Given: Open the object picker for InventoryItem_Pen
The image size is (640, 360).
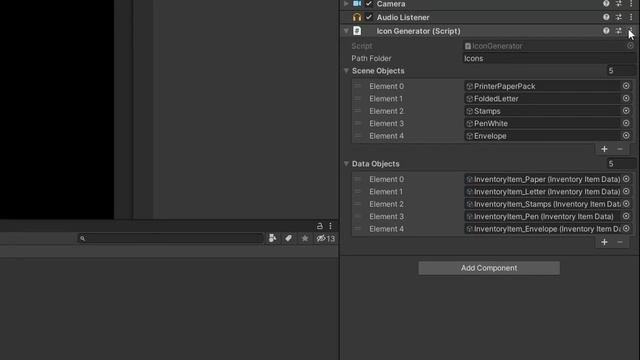Looking at the screenshot, I should point(626,216).
